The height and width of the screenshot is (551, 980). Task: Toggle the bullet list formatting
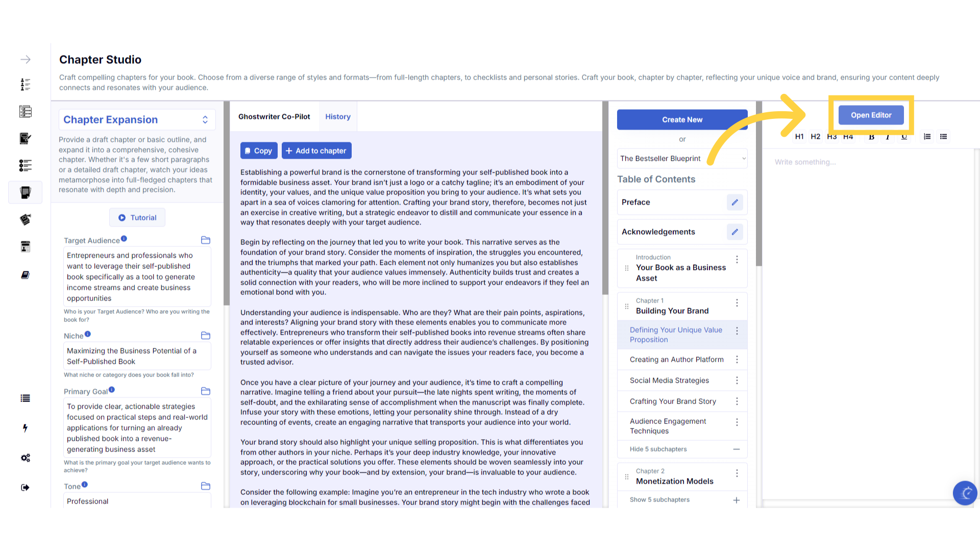click(x=943, y=136)
